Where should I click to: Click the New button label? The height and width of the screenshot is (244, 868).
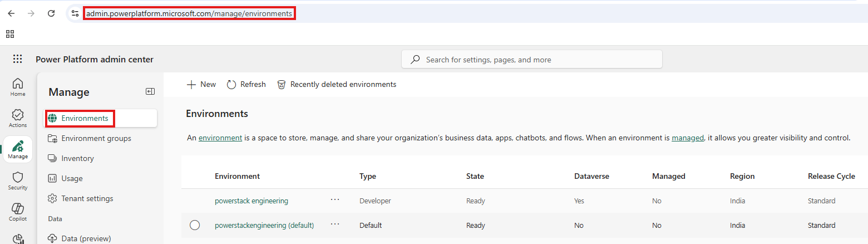click(x=208, y=84)
